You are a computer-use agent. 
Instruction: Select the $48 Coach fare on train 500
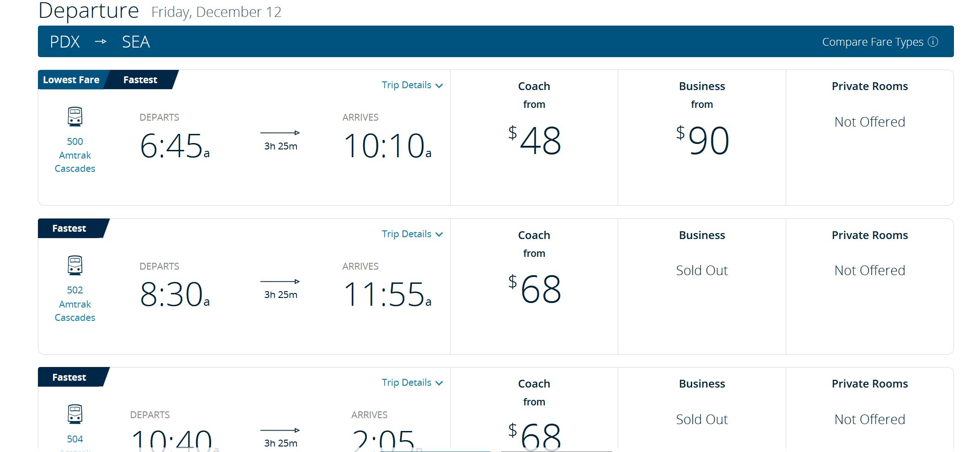click(534, 140)
